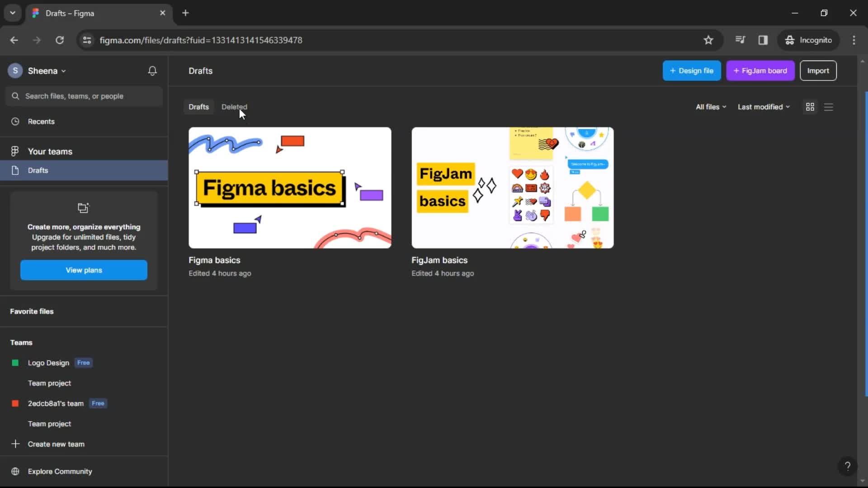Click the View plans button
Viewport: 868px width, 488px height.
[x=84, y=270]
